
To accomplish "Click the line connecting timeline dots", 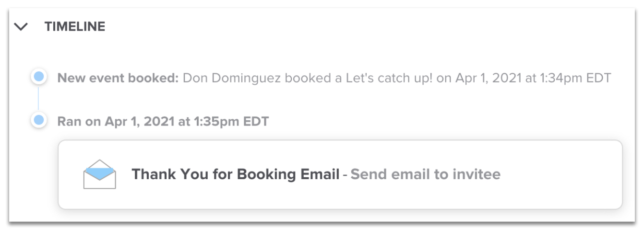I will pos(39,99).
